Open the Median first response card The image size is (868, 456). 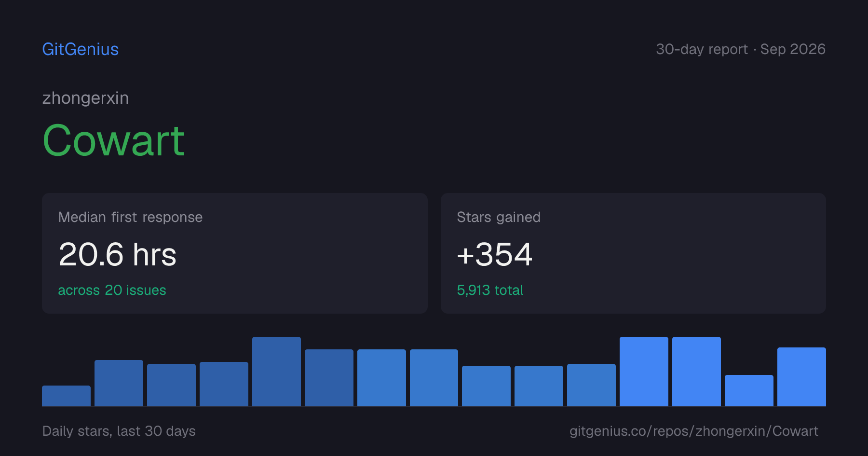(235, 253)
